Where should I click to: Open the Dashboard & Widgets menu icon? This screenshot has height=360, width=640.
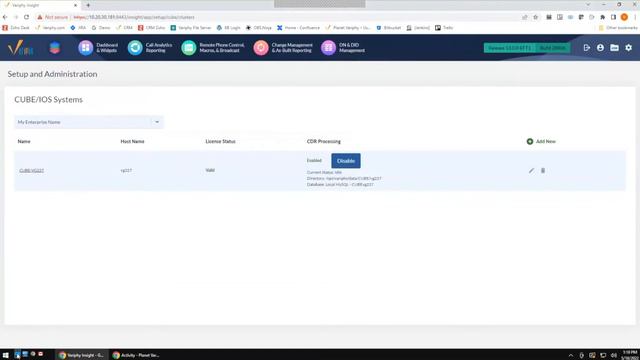click(86, 48)
